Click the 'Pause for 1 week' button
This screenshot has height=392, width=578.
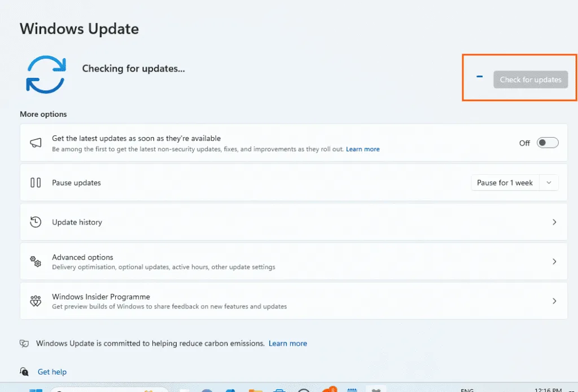coord(505,183)
